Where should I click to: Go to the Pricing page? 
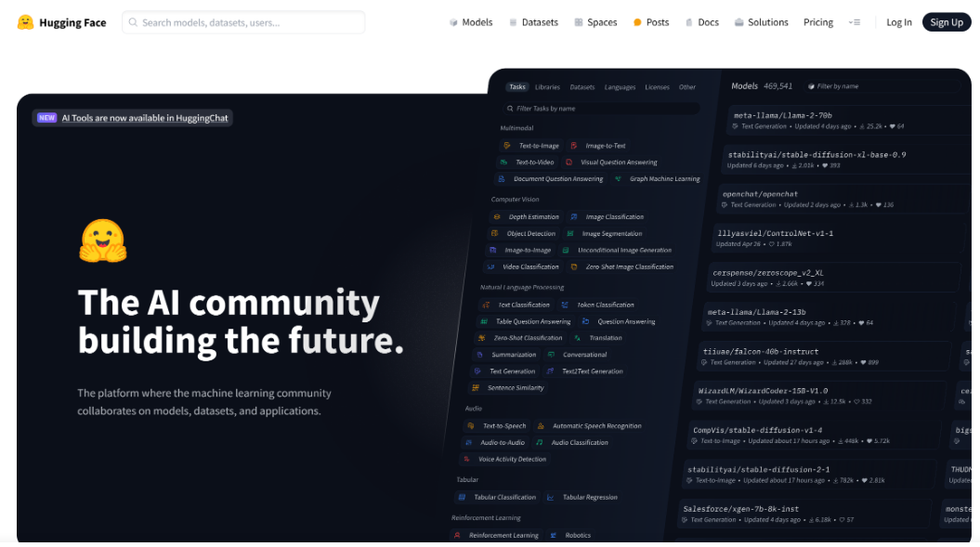(x=818, y=22)
